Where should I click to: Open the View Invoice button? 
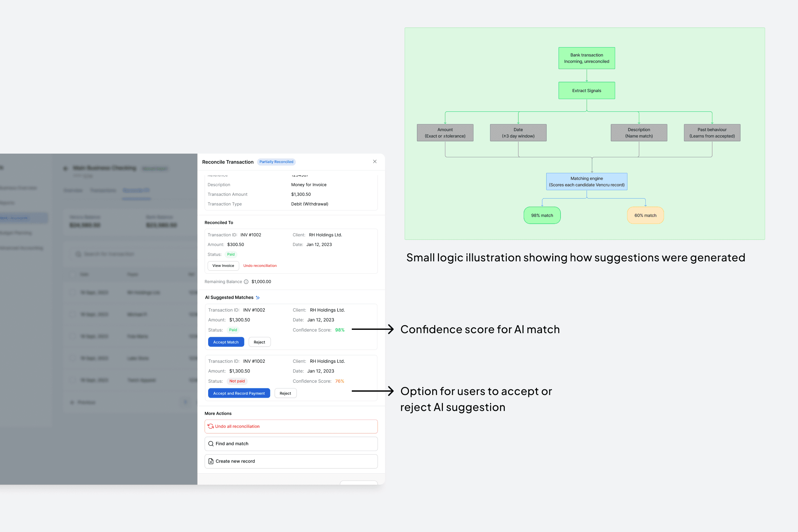tap(223, 266)
